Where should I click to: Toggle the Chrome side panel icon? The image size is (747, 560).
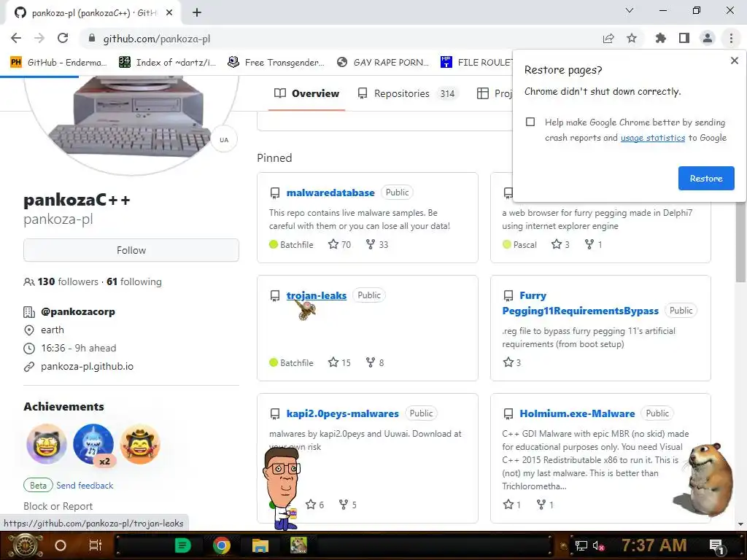[x=684, y=38]
